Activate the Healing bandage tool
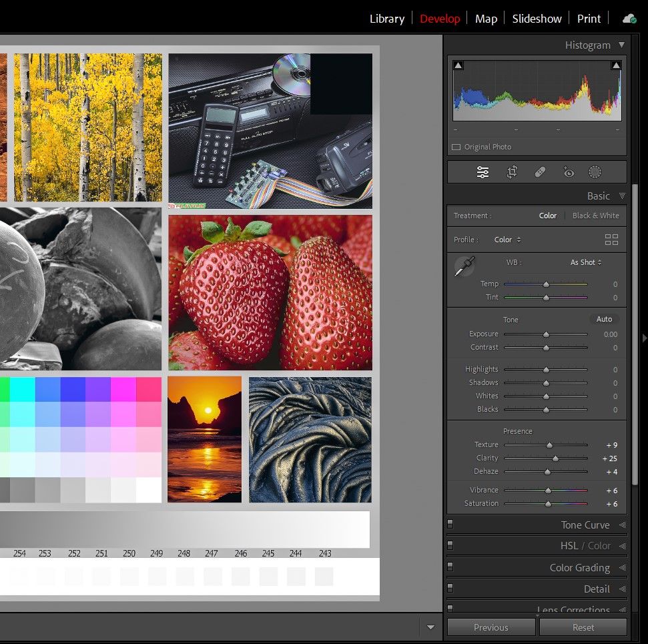This screenshot has height=644, width=648. coord(541,172)
